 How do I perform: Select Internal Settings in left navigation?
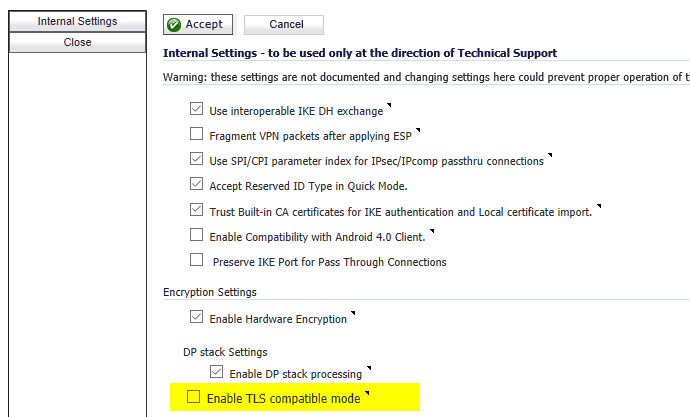click(77, 21)
